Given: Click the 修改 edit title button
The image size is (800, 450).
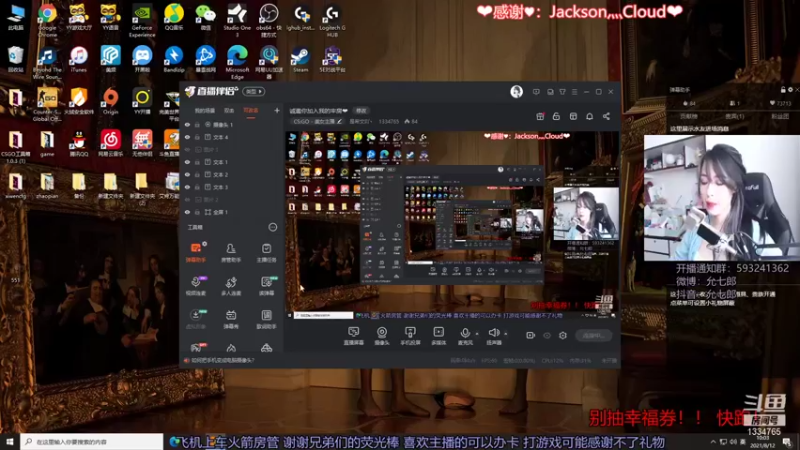Looking at the screenshot, I should 361,111.
